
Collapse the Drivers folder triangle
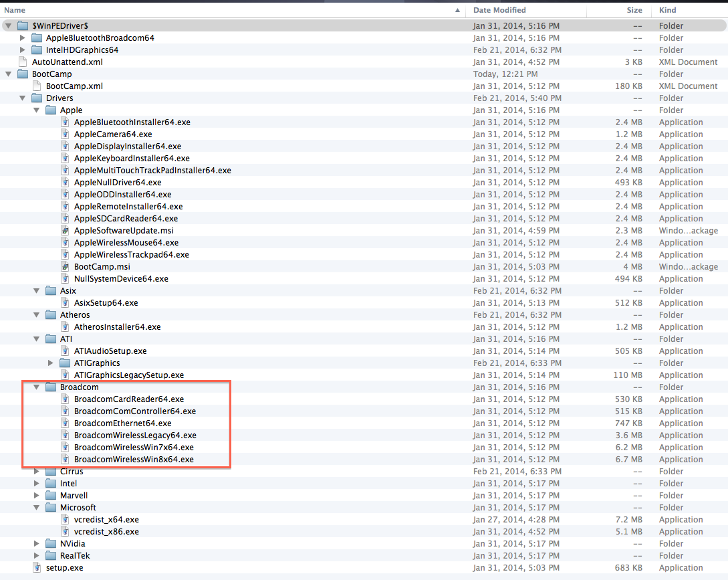click(22, 98)
